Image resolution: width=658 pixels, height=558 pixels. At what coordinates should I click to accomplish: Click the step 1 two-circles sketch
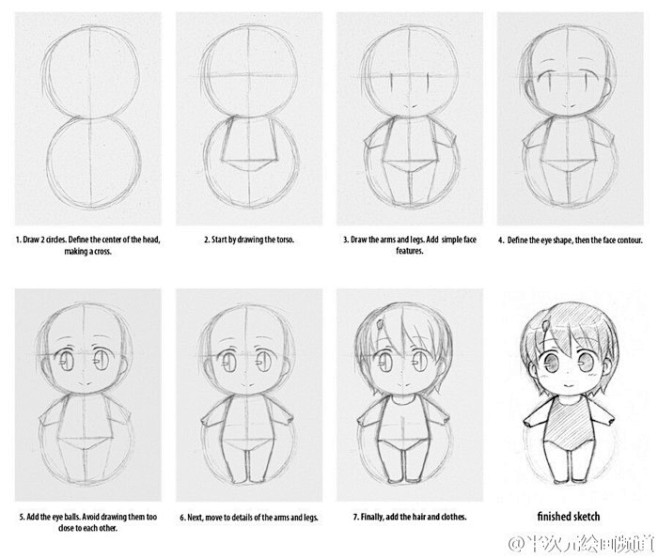click(x=88, y=119)
